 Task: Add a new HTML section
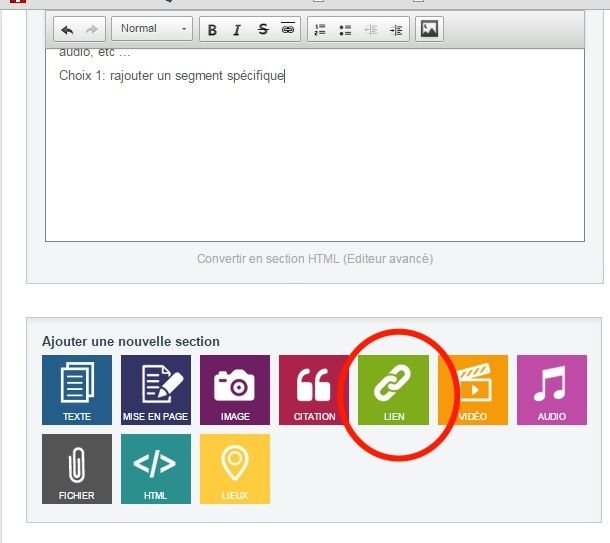tap(156, 469)
